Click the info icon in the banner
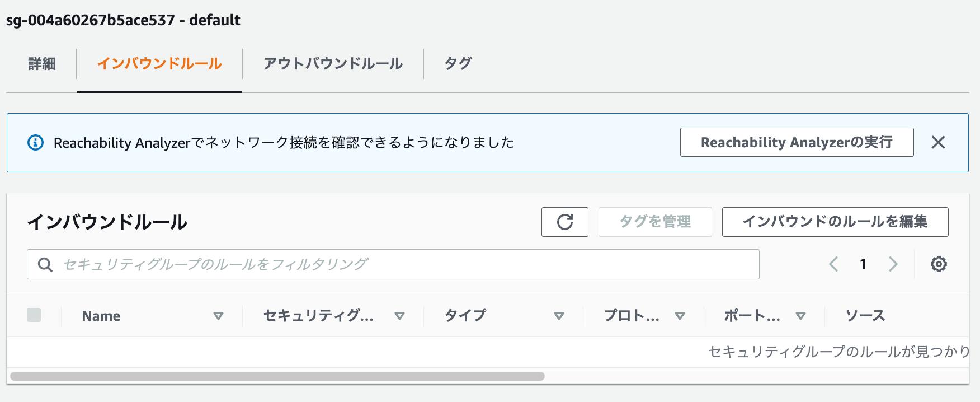Image resolution: width=980 pixels, height=402 pixels. coord(35,142)
